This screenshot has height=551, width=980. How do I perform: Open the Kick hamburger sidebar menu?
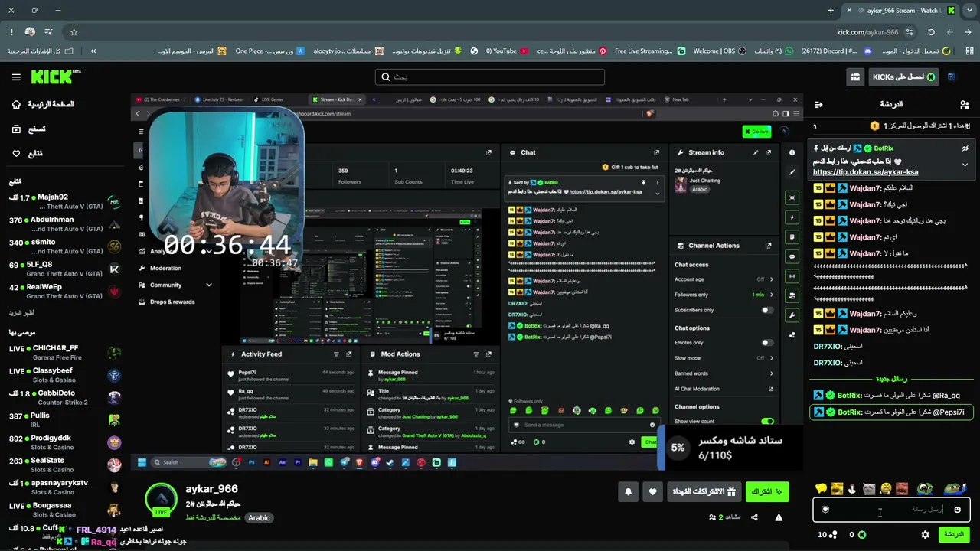click(16, 77)
